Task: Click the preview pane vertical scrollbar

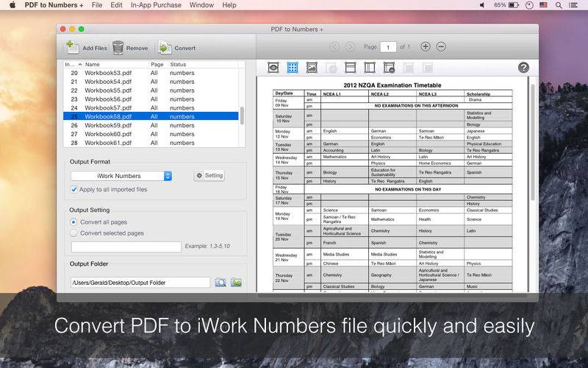Action: pos(533,143)
